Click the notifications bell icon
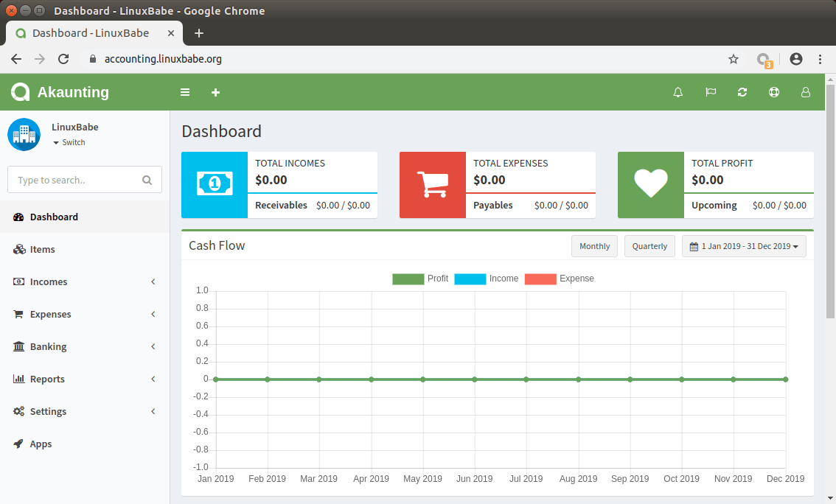 678,92
